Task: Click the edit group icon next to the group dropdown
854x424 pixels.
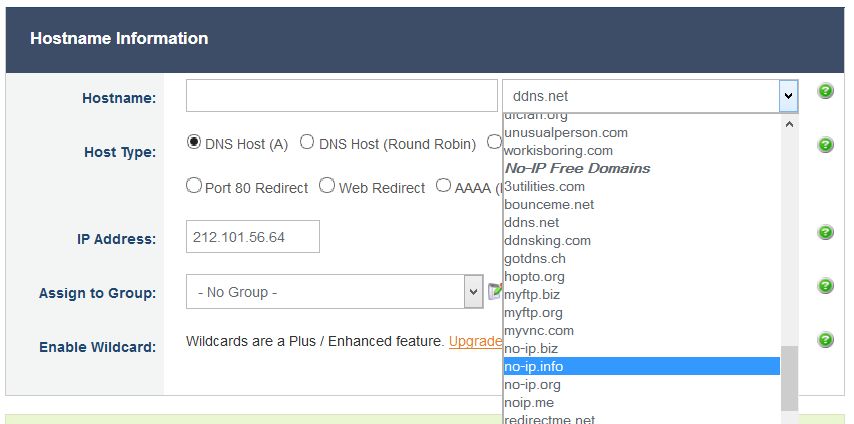Action: point(494,292)
